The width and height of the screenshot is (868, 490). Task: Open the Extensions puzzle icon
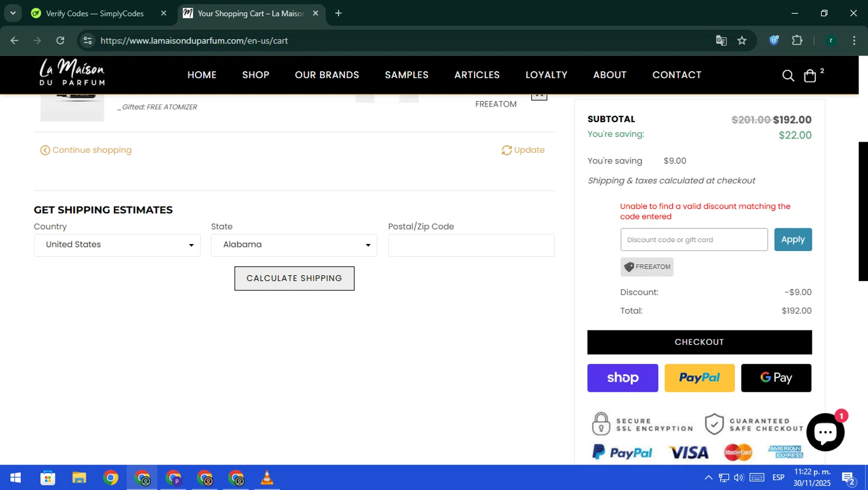pos(797,40)
